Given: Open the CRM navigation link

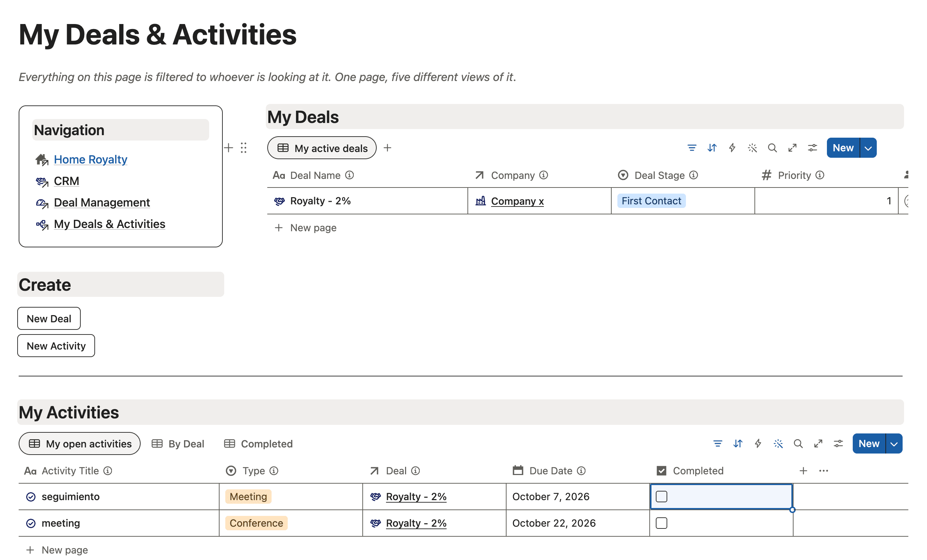Looking at the screenshot, I should pos(67,181).
